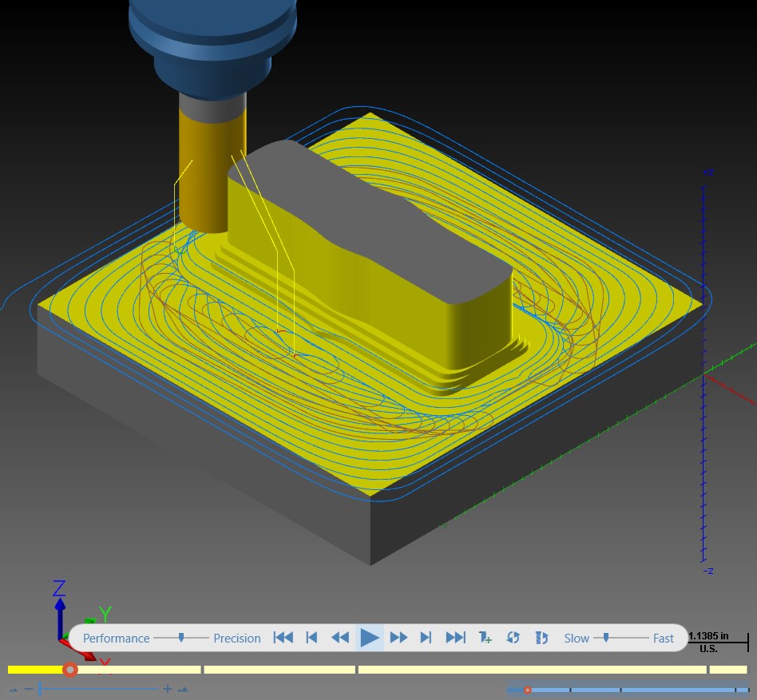Step back to the previous operation

[x=312, y=638]
